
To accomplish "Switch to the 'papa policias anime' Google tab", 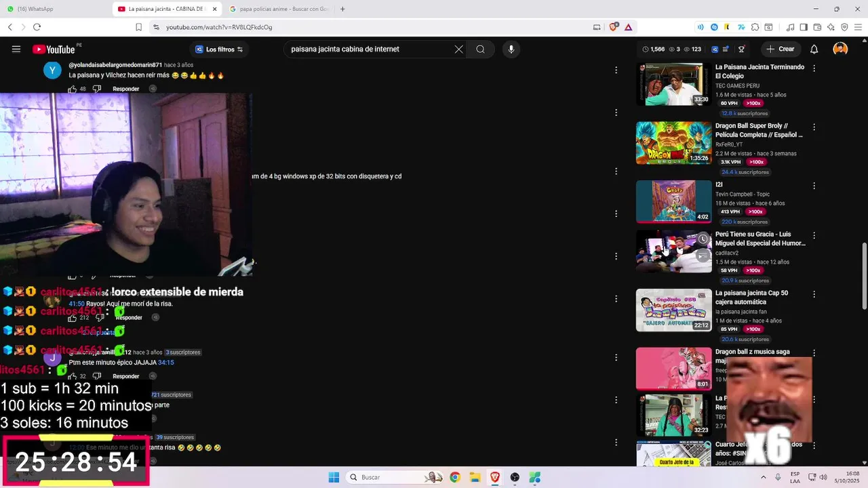I will pos(278,9).
